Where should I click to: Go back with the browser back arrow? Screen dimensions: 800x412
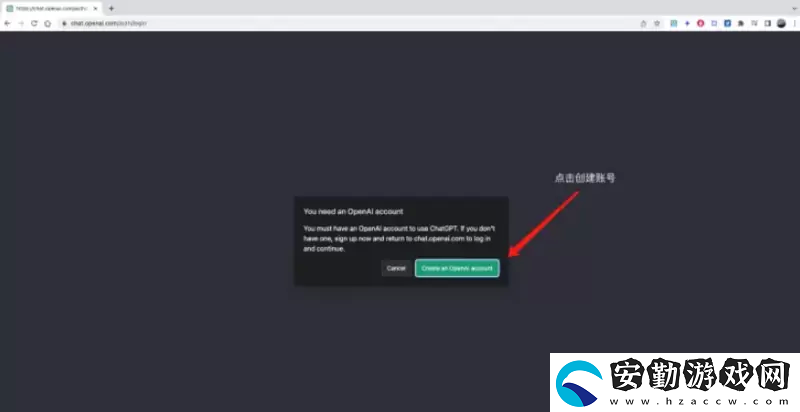[x=7, y=23]
